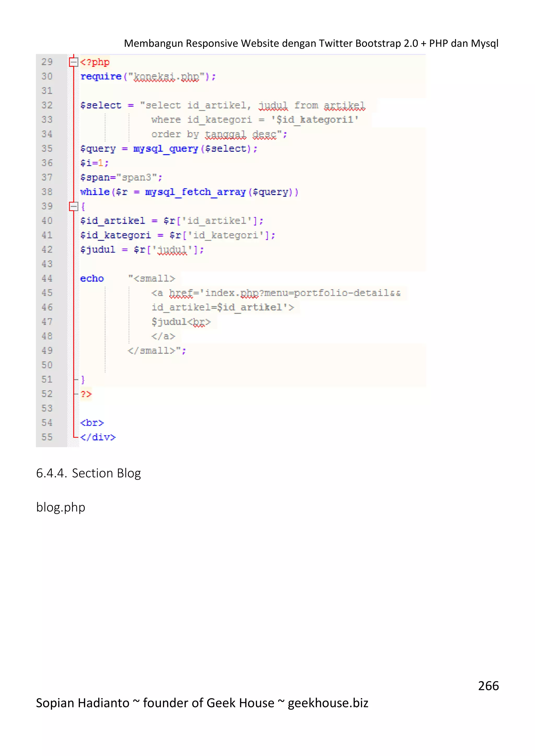The width and height of the screenshot is (535, 756).
Task: Collapse the fold marker at line 39
Action: 73,206
